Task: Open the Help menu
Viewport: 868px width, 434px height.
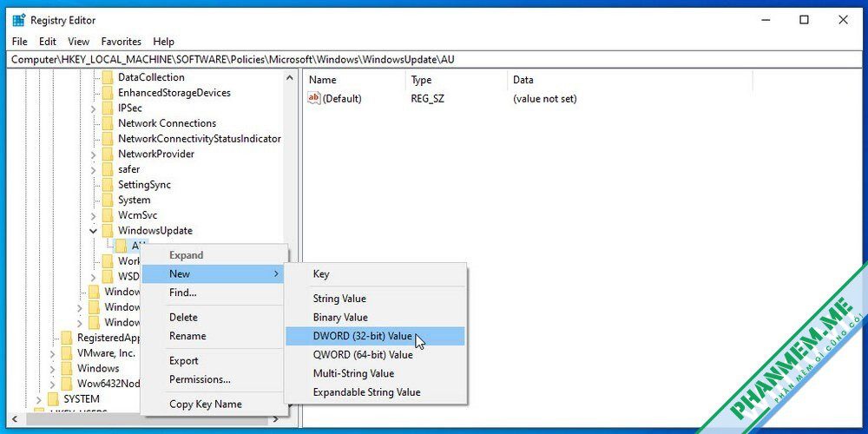Action: coord(163,42)
